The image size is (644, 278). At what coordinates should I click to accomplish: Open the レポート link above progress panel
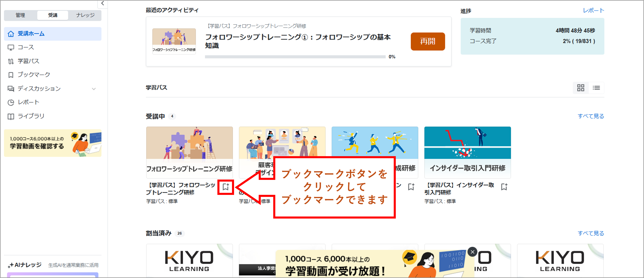pyautogui.click(x=593, y=11)
